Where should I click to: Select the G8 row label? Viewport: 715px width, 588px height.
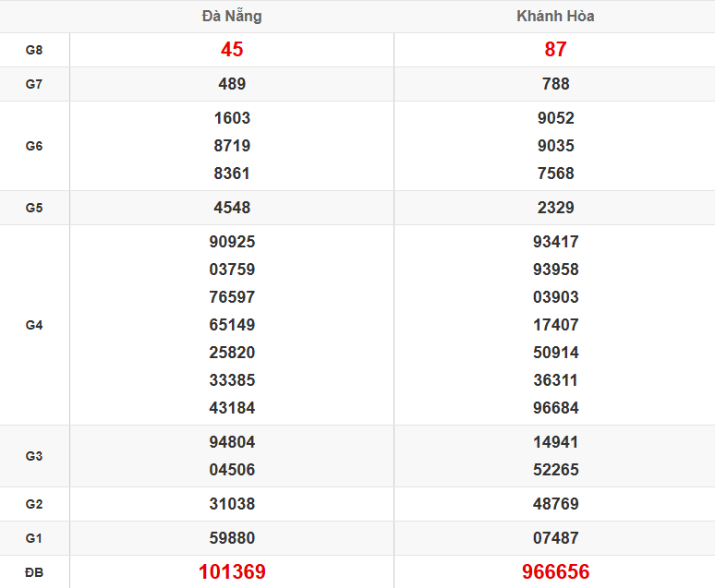(x=34, y=50)
